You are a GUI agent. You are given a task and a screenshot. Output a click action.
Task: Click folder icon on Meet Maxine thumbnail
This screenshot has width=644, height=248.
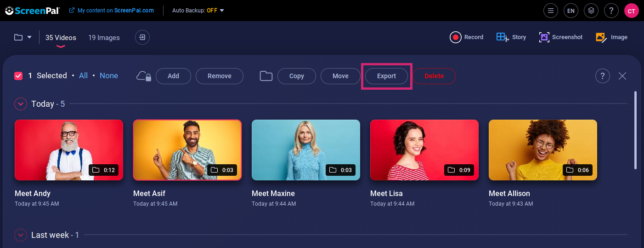point(333,170)
